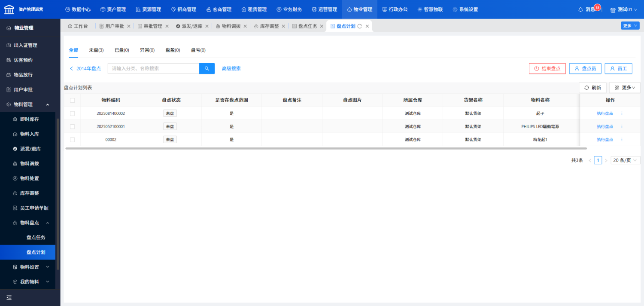This screenshot has width=644, height=306.
Task: Open more actions for row 2025081400002
Action: click(622, 113)
